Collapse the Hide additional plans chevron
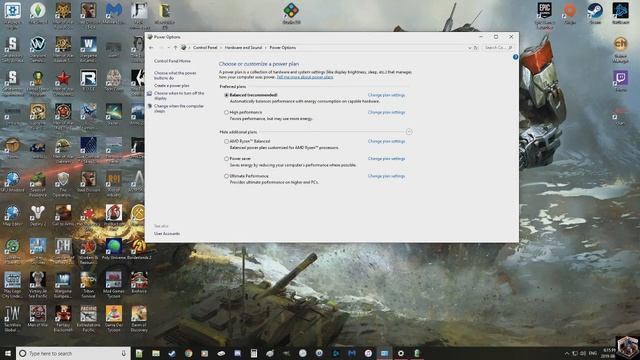The height and width of the screenshot is (360, 640). [409, 132]
